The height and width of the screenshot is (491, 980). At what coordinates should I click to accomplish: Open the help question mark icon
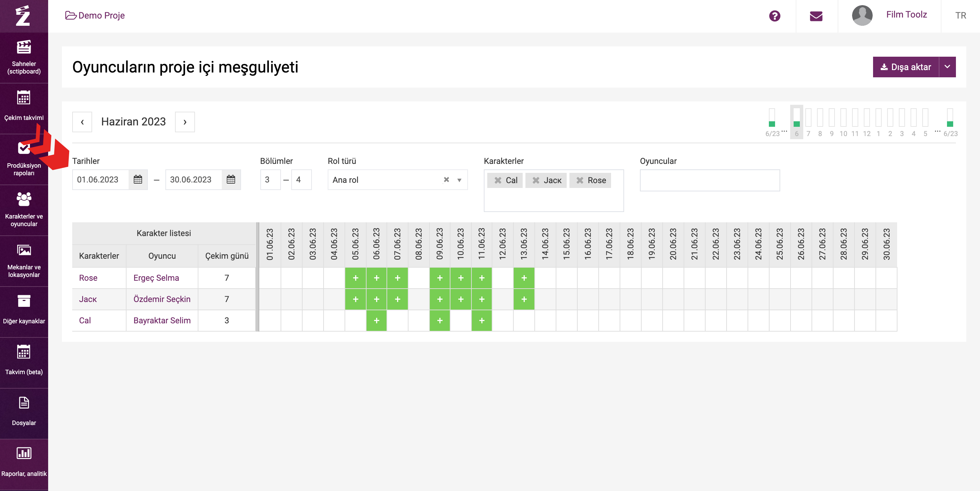[x=775, y=16]
